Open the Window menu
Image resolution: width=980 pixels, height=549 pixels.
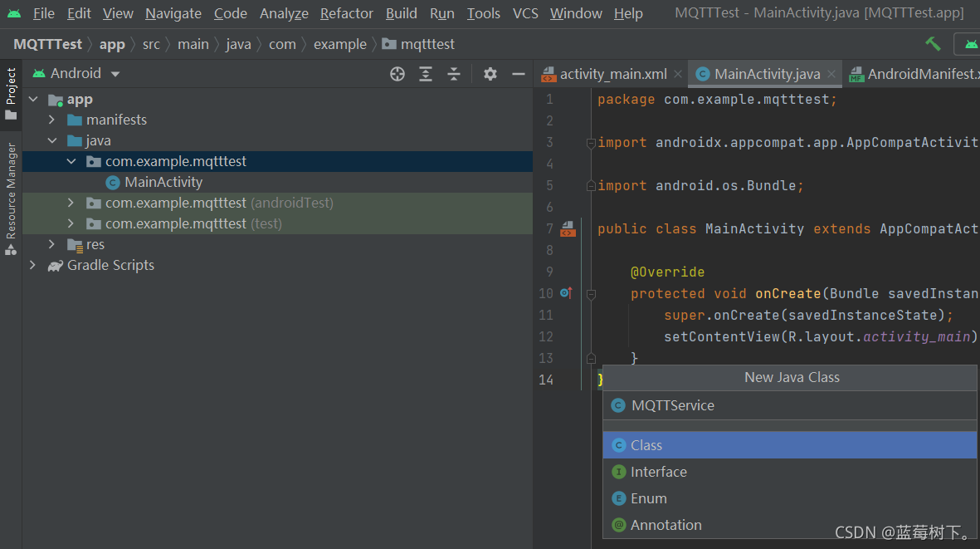point(576,13)
